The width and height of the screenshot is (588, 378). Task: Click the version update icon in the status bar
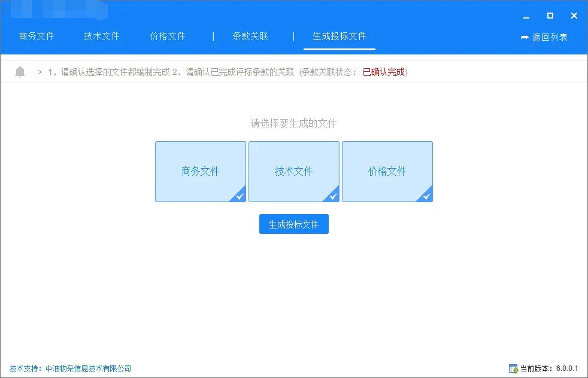(x=513, y=368)
